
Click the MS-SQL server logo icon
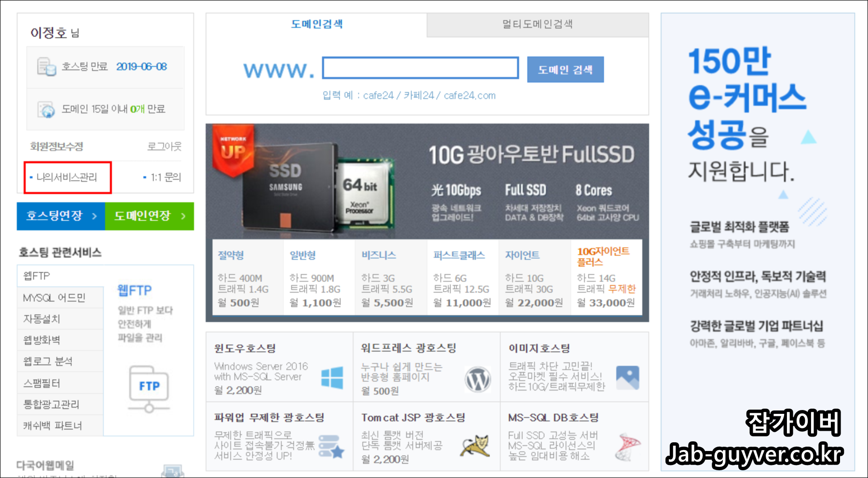pos(627,447)
